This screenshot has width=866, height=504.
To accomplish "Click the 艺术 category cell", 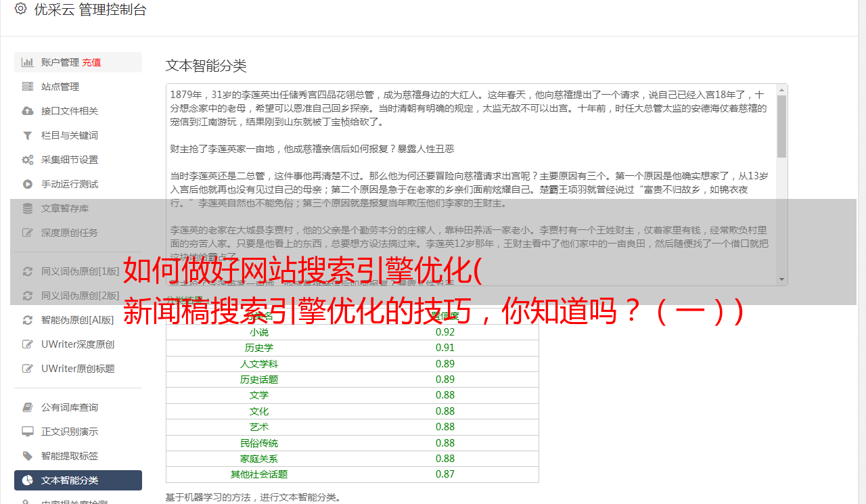I will tap(259, 427).
